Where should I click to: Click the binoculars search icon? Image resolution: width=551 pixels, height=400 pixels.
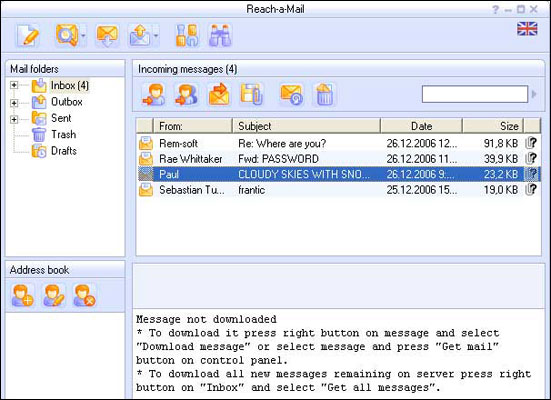coord(220,36)
